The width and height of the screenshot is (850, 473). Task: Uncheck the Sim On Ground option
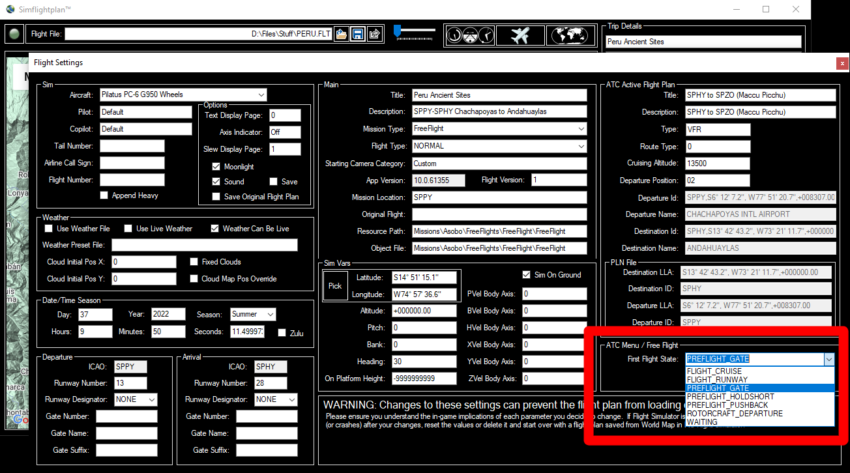click(x=527, y=275)
